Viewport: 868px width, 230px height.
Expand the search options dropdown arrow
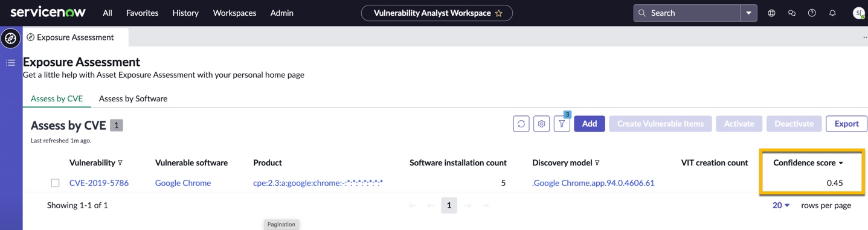749,13
